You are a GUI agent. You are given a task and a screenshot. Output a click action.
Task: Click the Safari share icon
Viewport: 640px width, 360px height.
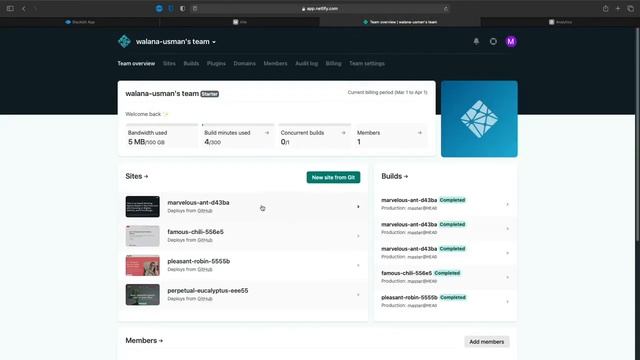click(605, 8)
